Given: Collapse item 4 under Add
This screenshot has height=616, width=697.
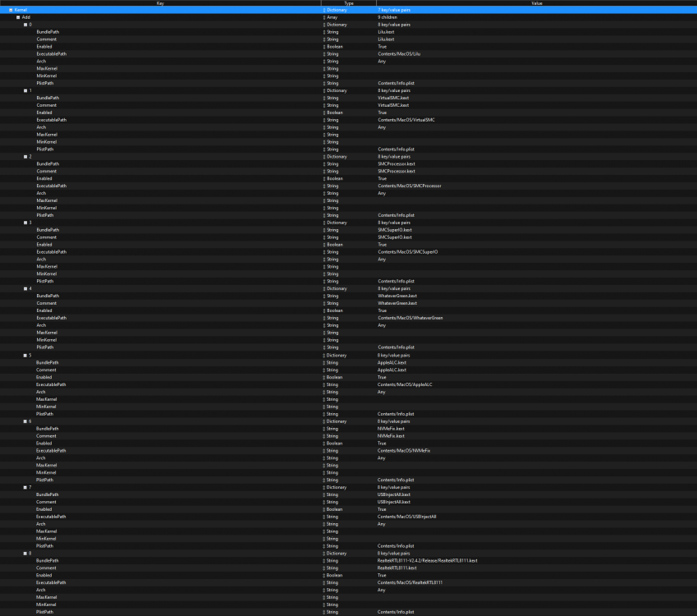Looking at the screenshot, I should [25, 288].
